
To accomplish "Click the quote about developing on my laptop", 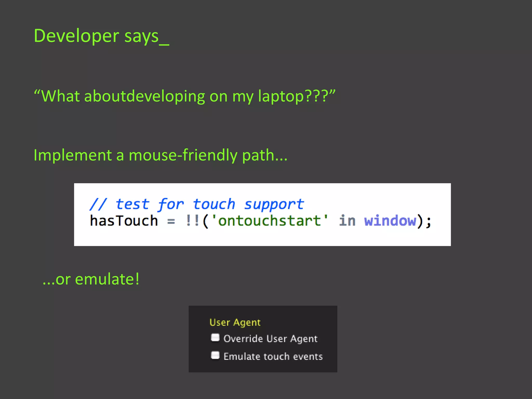I will tap(185, 96).
